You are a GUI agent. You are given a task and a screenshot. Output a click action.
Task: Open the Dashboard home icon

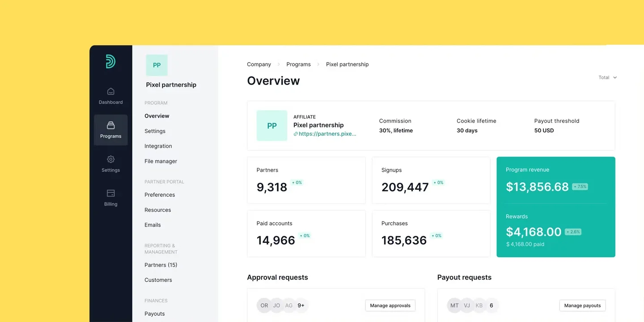(x=110, y=92)
